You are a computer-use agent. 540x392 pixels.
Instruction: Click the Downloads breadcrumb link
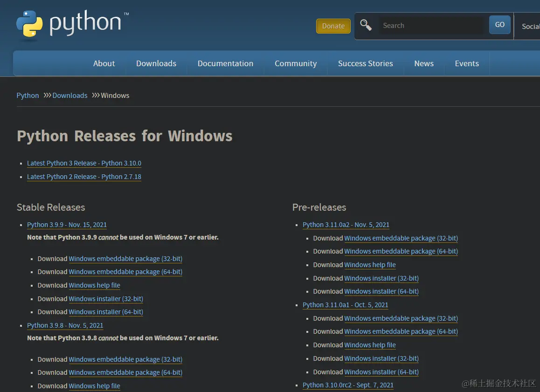point(70,96)
